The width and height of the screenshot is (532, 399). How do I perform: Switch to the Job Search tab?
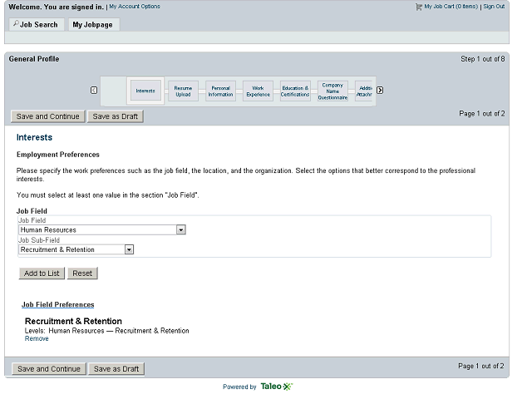coord(37,24)
